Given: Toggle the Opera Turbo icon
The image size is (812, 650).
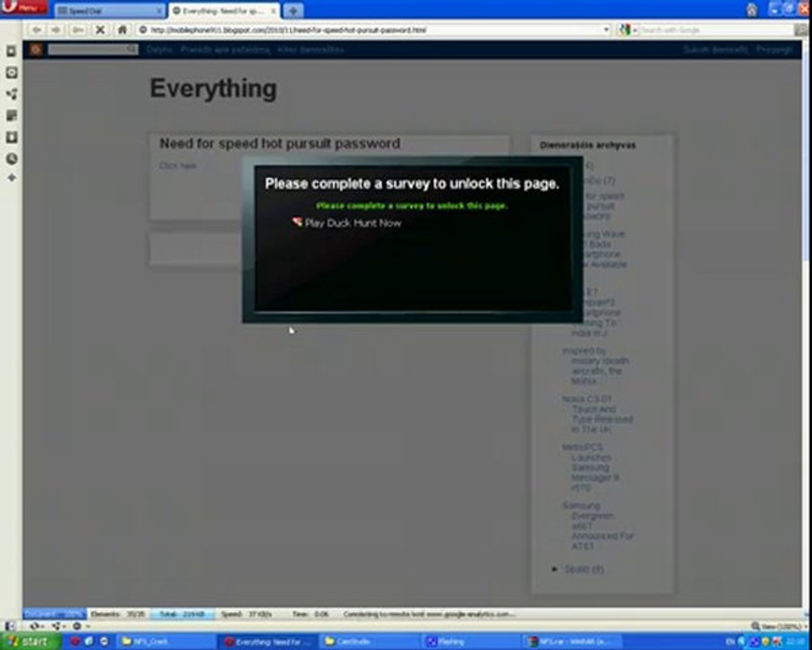Looking at the screenshot, I should [78, 627].
